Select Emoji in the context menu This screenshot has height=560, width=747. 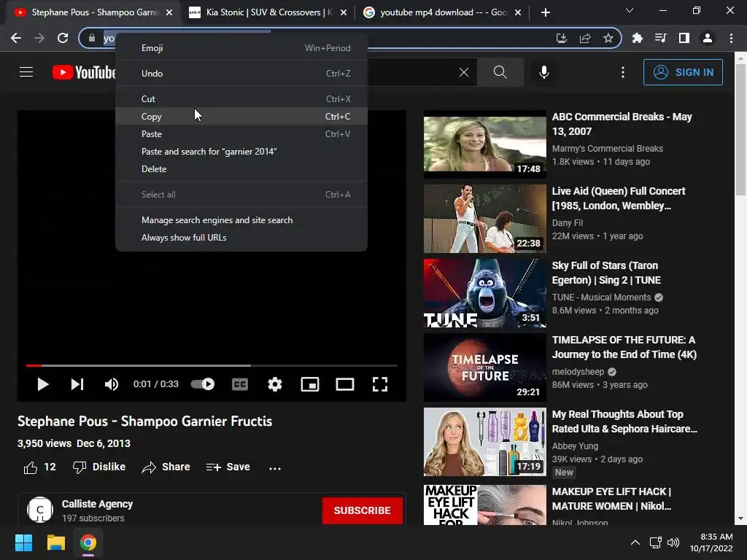(x=241, y=48)
